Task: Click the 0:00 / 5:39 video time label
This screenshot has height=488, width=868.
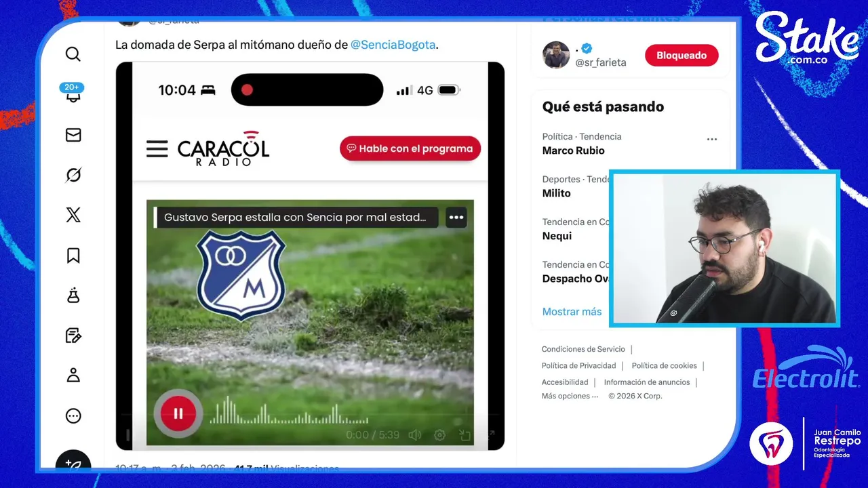Action: 372,435
